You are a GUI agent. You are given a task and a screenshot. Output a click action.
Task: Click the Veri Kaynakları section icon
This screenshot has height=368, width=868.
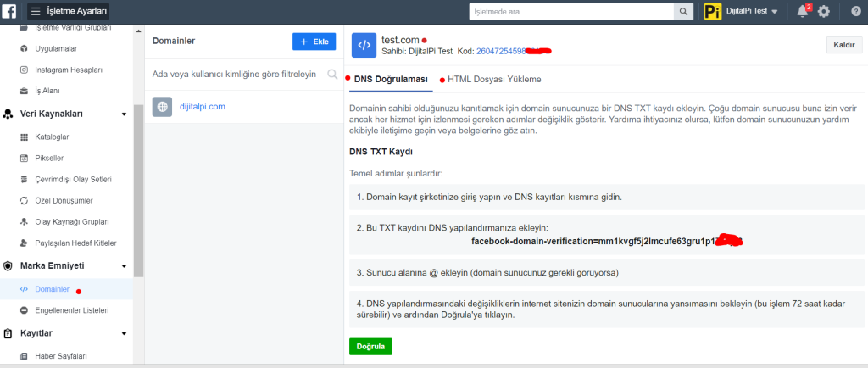(8, 114)
